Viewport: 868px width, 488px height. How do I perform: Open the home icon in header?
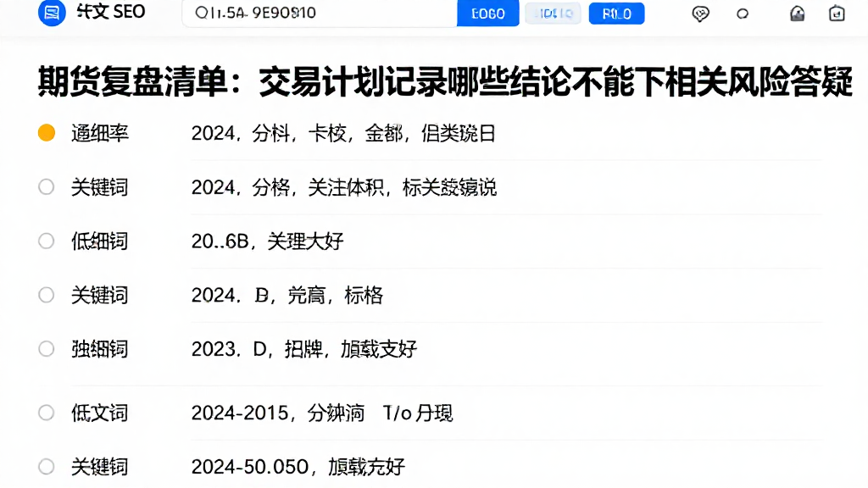[797, 14]
